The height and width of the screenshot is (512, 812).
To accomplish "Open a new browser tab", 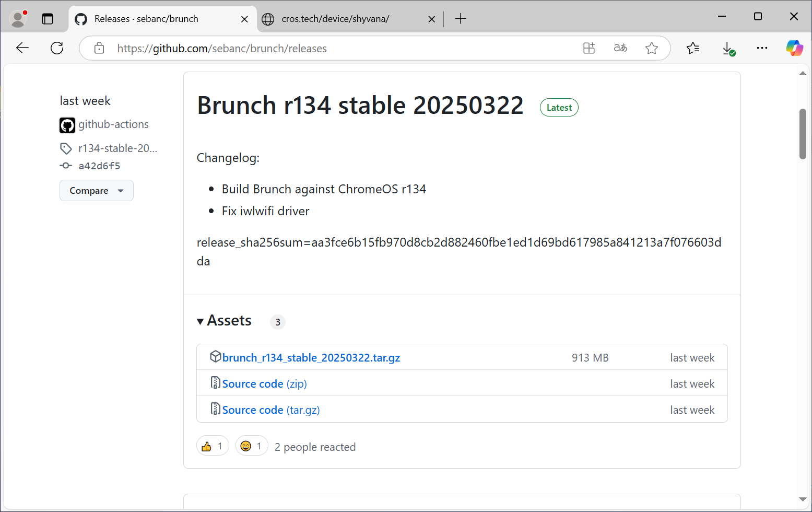I will point(461,19).
